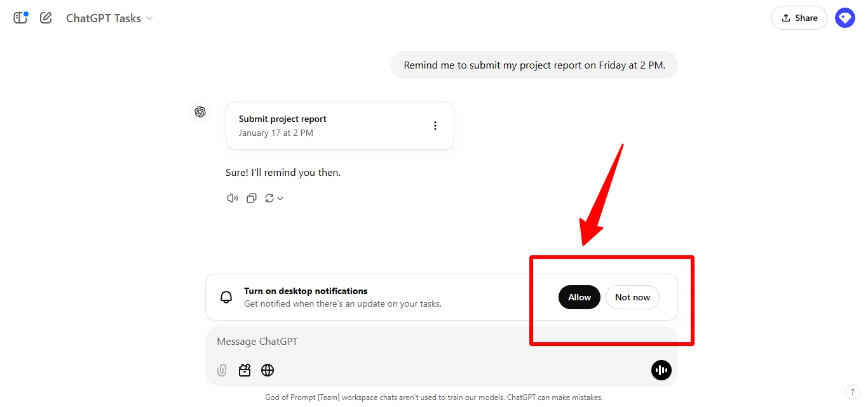Open the sidebar panel icon
The height and width of the screenshot is (407, 868).
point(20,18)
